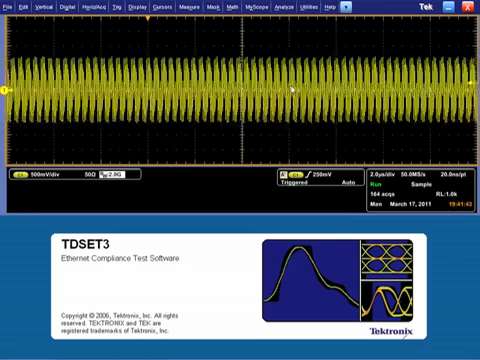Open the Mask menu
This screenshot has height=360, width=480.
(x=213, y=7)
